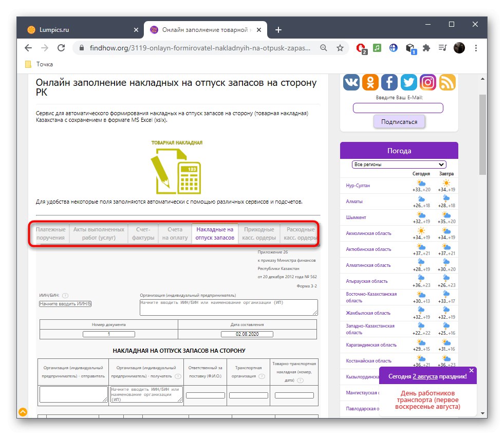Bookmark the page with the star icon
The image size is (504, 435).
tap(340, 48)
